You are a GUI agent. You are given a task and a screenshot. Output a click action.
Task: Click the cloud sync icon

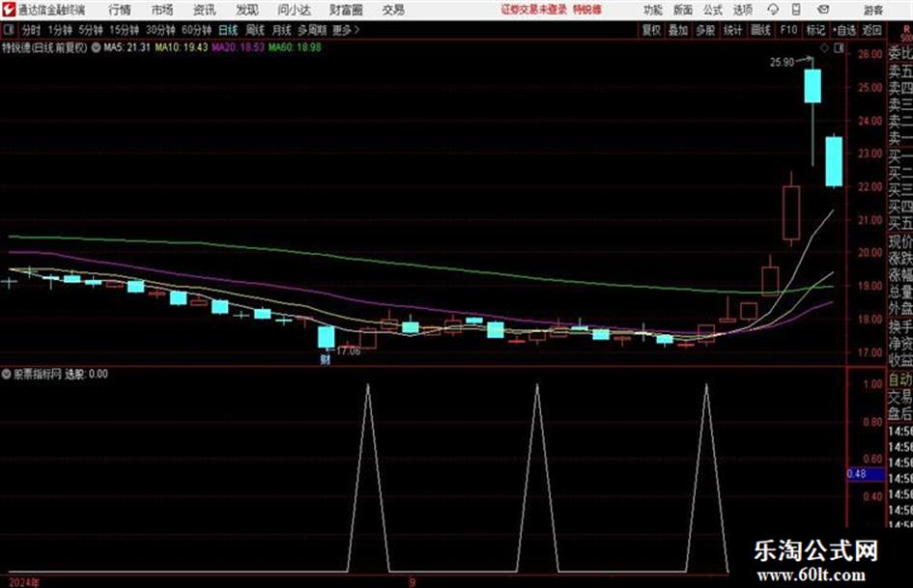tap(773, 10)
